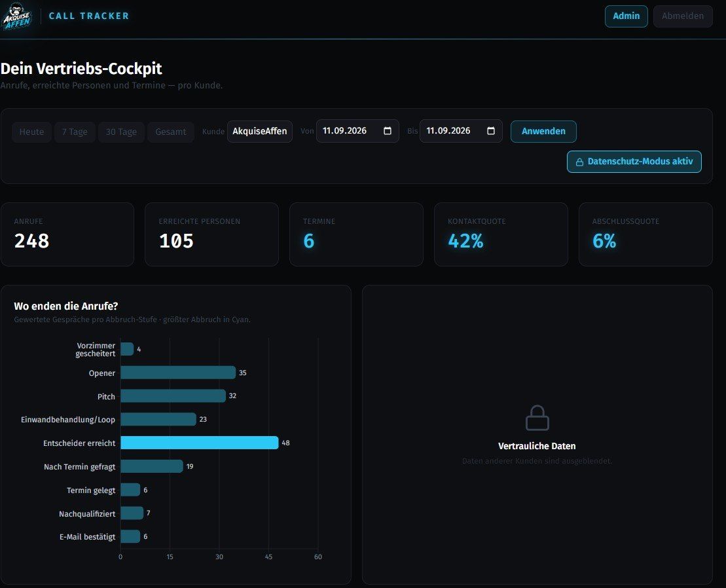This screenshot has height=588, width=726.
Task: Click the Nachqualifiziert axis label
Action: (x=87, y=513)
